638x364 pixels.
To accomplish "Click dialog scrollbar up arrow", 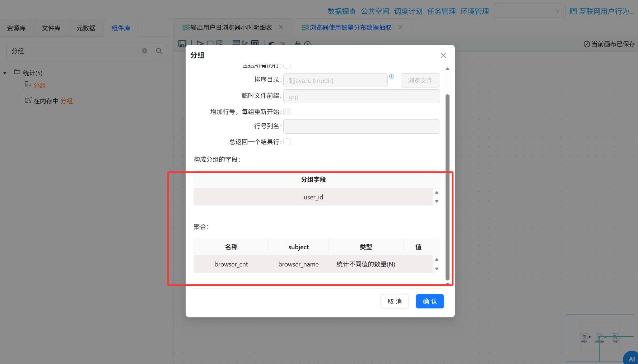I will point(447,68).
